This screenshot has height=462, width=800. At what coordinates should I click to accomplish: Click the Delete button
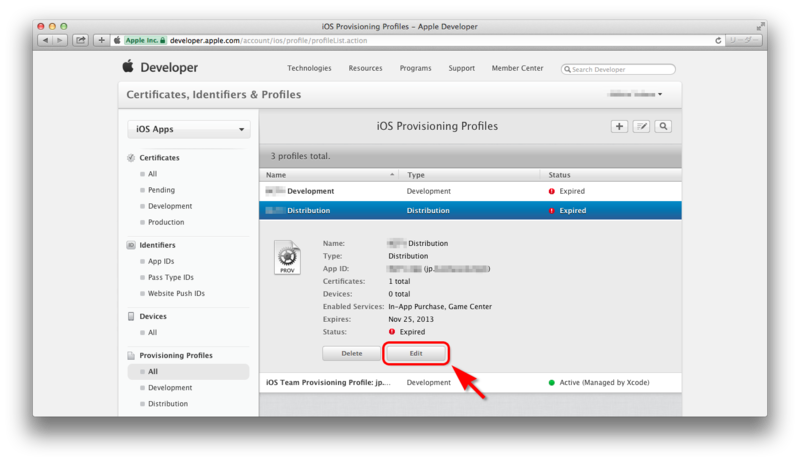[352, 353]
